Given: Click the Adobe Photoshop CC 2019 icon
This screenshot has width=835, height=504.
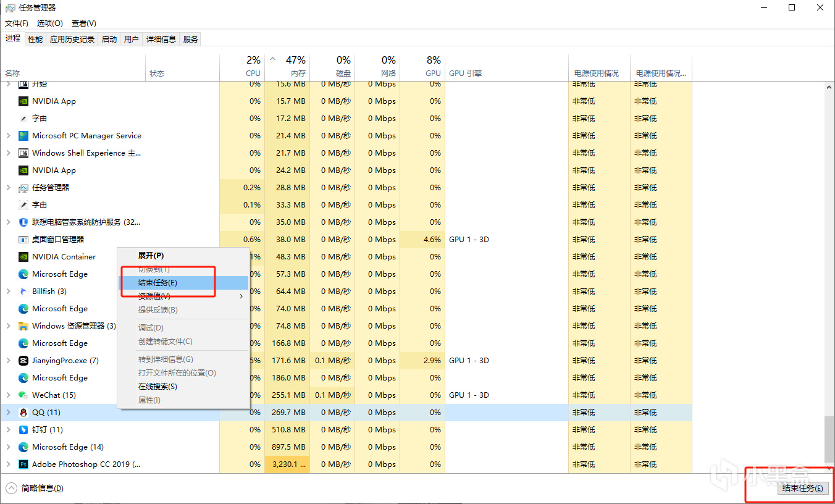Looking at the screenshot, I should [23, 464].
